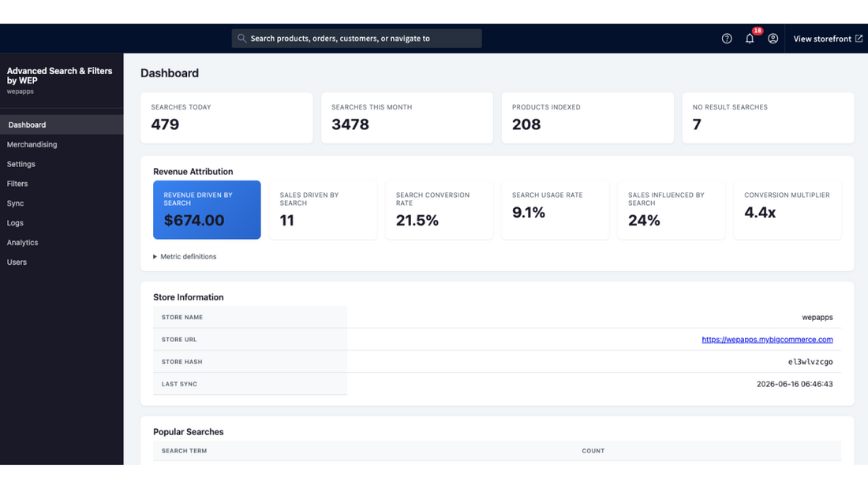868x488 pixels.
Task: Click Sales Influenced by Search 24% value
Action: pyautogui.click(x=644, y=220)
